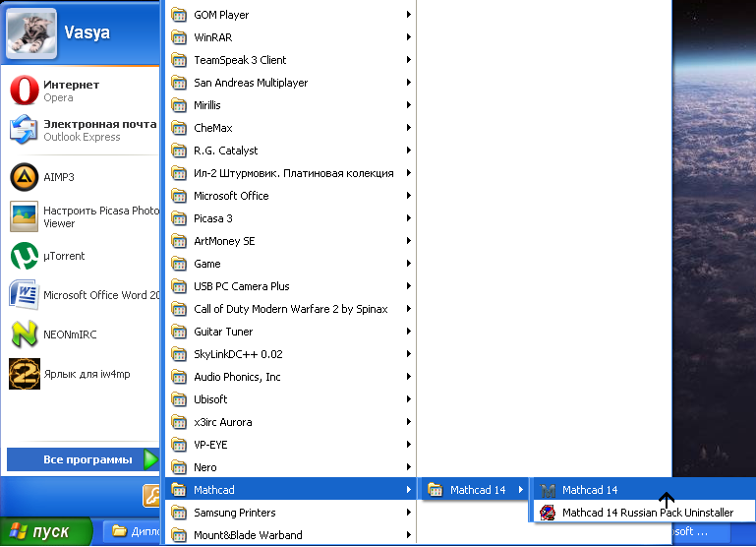This screenshot has height=547, width=756.
Task: Click the Интернет label text
Action: 72,85
